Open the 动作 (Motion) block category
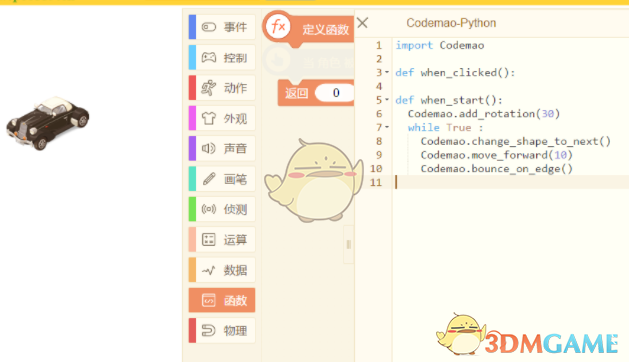 [222, 87]
